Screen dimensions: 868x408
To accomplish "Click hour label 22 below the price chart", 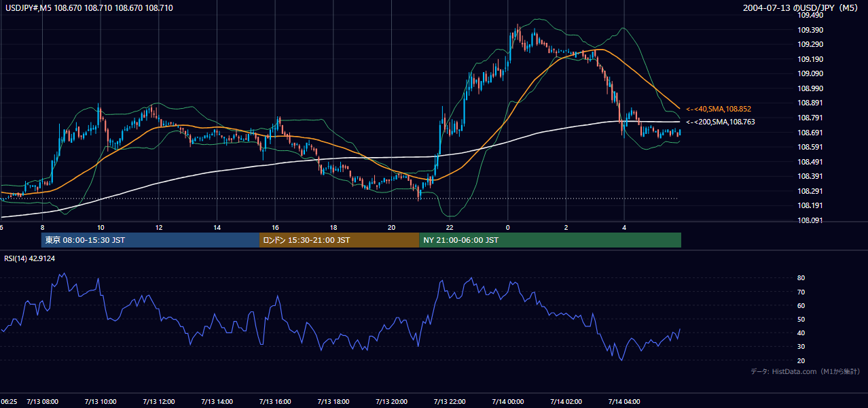I will (450, 228).
